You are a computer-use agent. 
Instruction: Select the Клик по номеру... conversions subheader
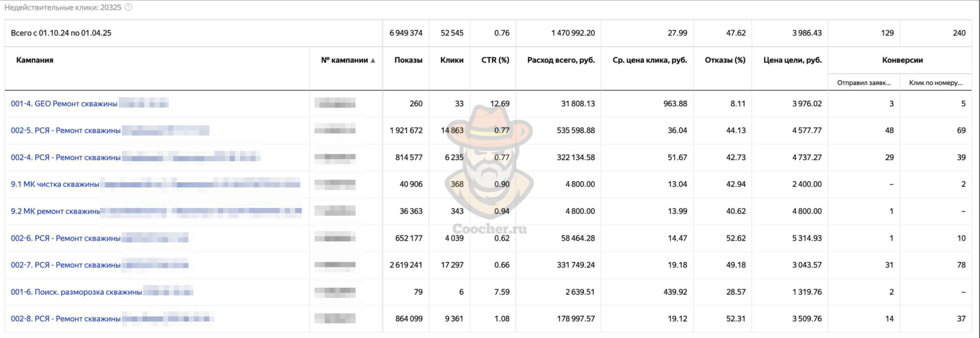click(x=936, y=83)
